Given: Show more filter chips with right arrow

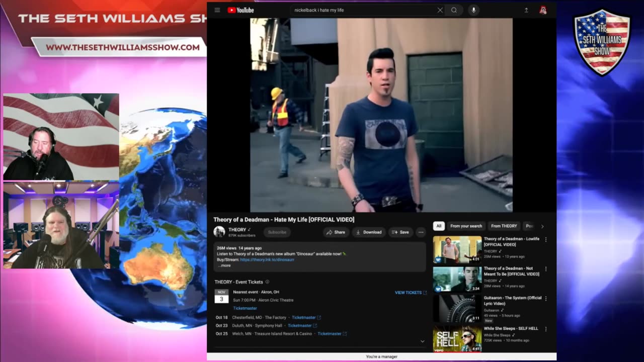Looking at the screenshot, I should [x=542, y=226].
